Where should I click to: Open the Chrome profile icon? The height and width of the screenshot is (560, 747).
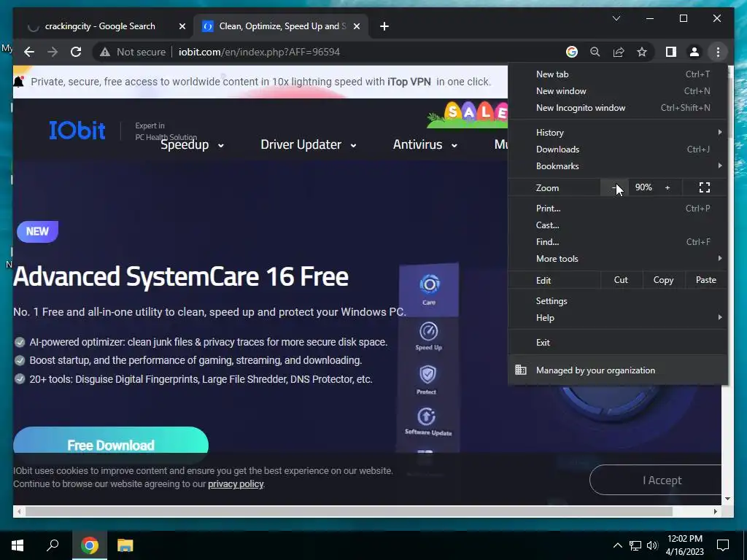click(x=694, y=52)
